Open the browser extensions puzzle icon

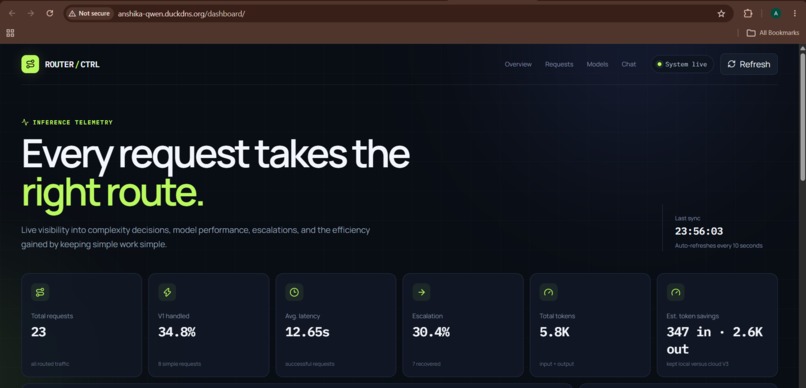click(748, 14)
